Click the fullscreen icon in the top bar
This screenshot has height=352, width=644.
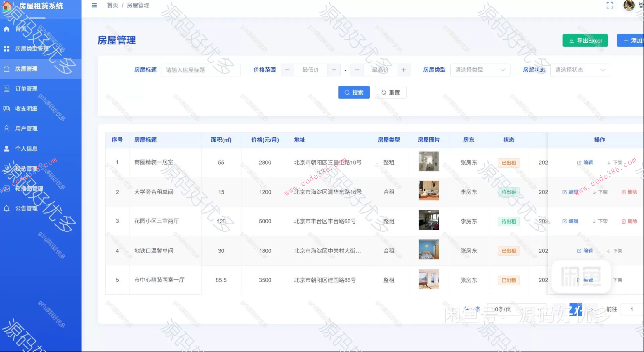(609, 5)
